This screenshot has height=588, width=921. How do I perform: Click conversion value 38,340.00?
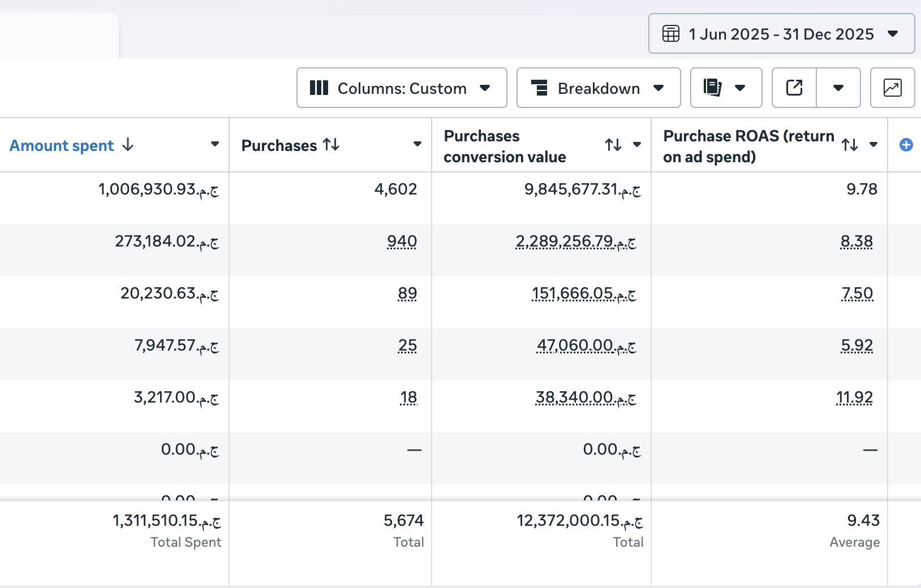click(x=586, y=398)
